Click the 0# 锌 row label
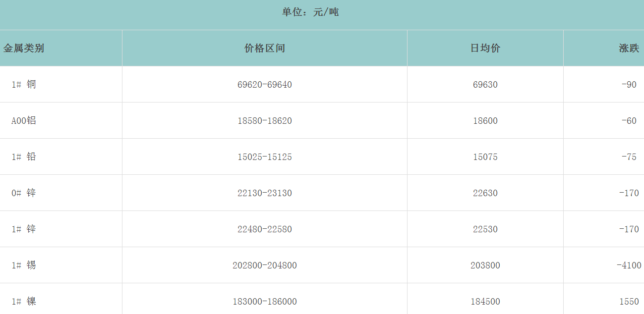The height and width of the screenshot is (314, 644). click(22, 193)
